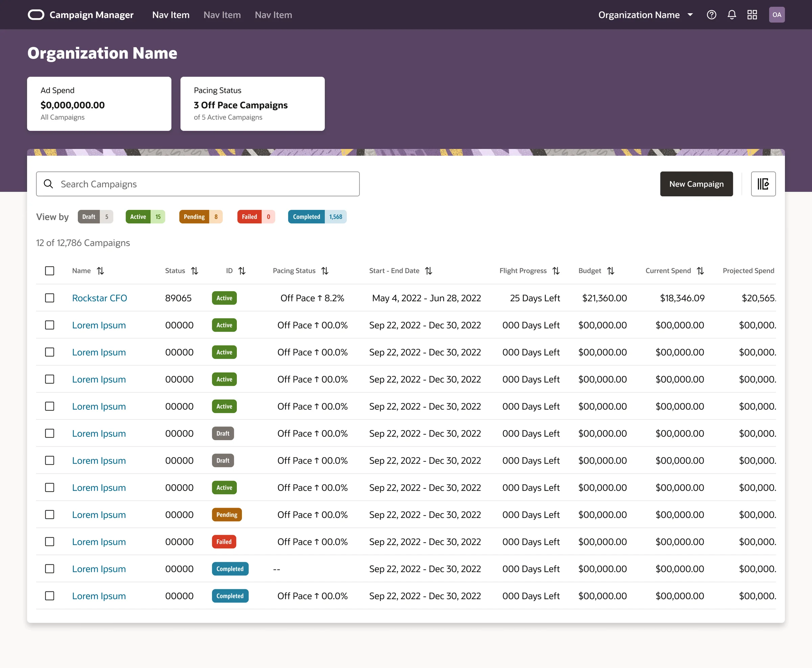
Task: Expand the Organization Name dropdown arrow
Action: pyautogui.click(x=690, y=15)
